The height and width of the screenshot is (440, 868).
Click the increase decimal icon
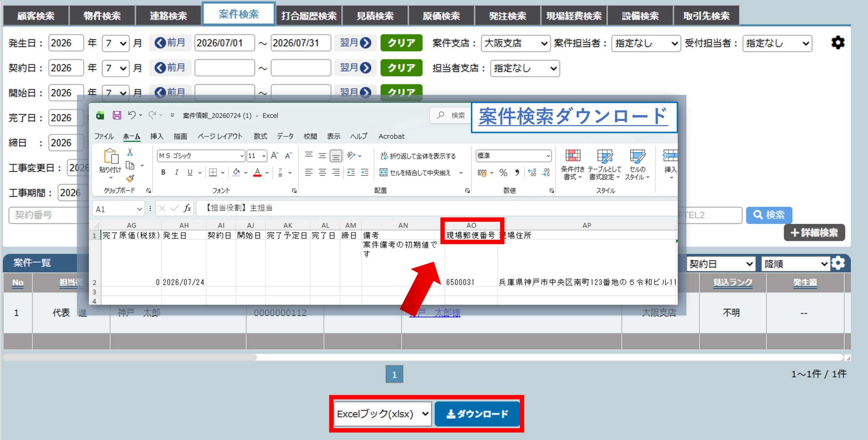532,173
